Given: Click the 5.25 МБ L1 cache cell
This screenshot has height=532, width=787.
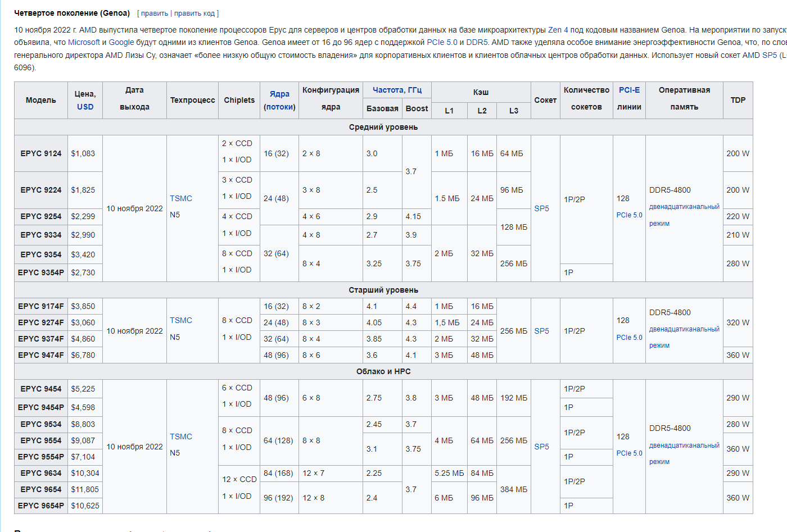Looking at the screenshot, I should coord(449,473).
